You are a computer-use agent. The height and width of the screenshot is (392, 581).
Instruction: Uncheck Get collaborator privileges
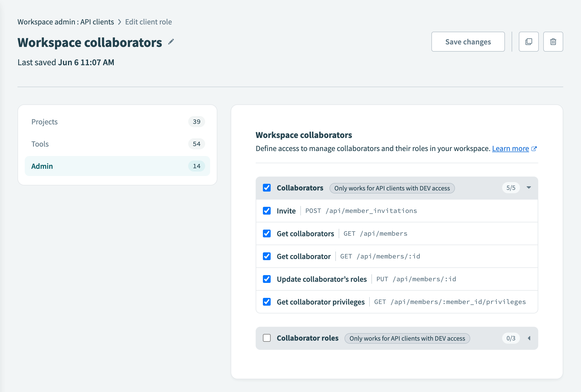tap(266, 302)
